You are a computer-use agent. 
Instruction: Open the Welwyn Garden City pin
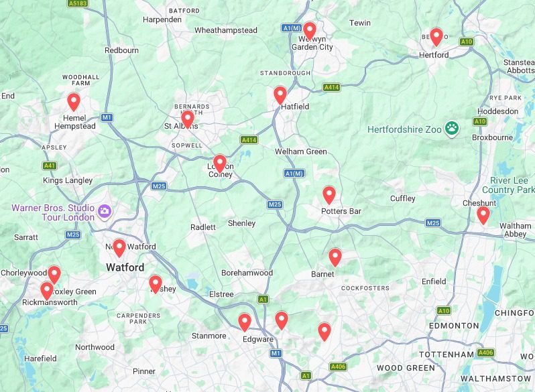310,31
